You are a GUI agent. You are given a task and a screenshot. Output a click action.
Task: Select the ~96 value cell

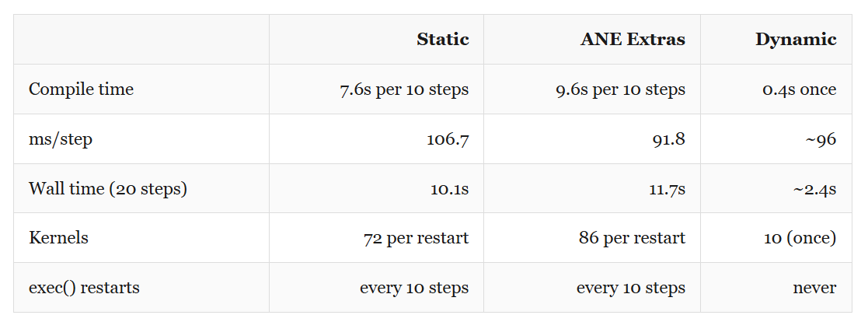click(x=821, y=139)
